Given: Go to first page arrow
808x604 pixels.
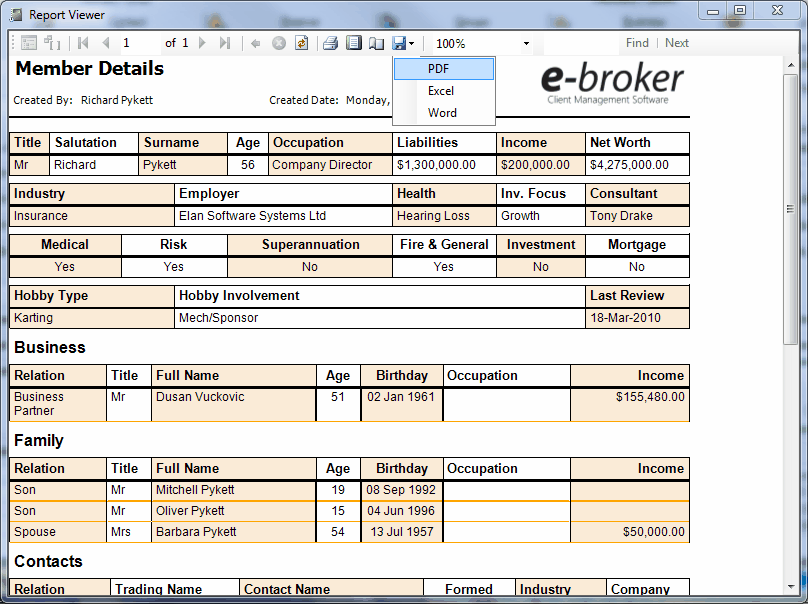Looking at the screenshot, I should 83,43.
